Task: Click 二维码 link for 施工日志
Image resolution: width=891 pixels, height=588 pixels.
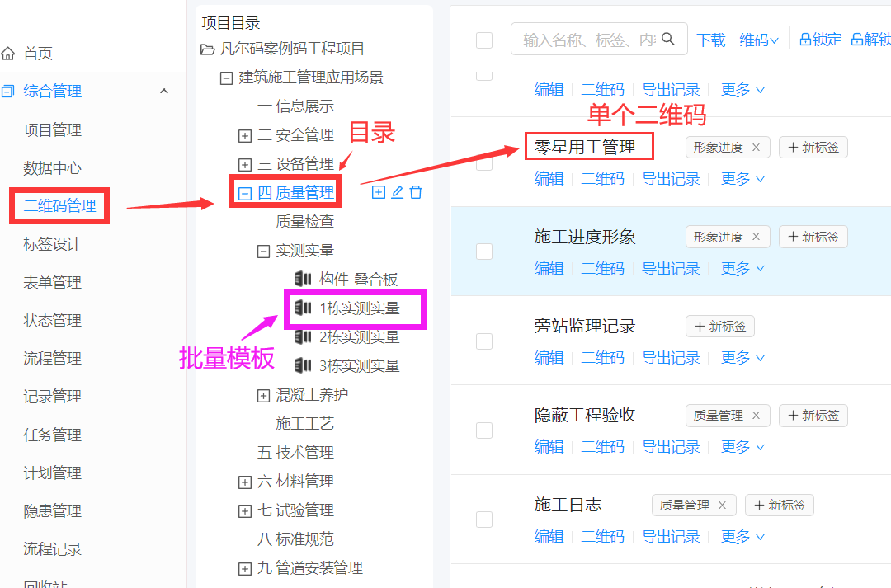Action: [603, 536]
